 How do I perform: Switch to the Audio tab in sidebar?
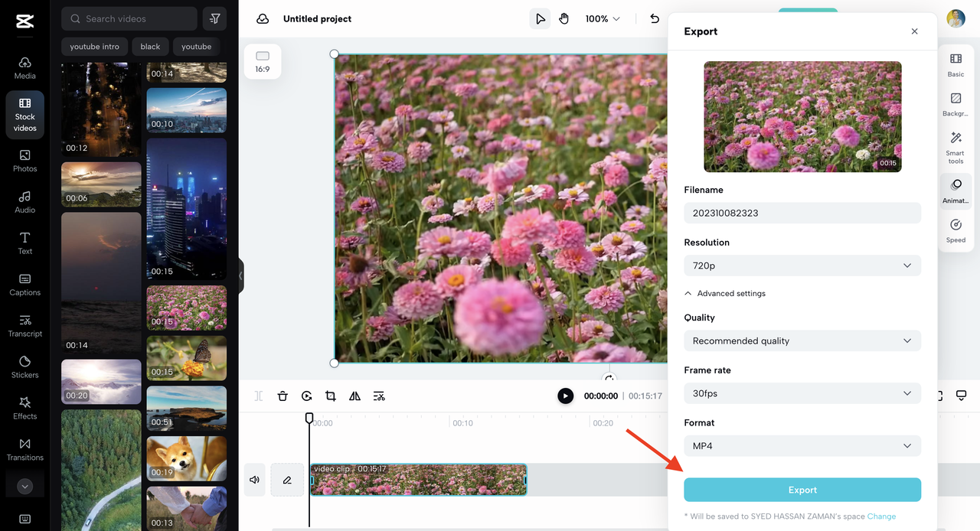click(x=25, y=202)
